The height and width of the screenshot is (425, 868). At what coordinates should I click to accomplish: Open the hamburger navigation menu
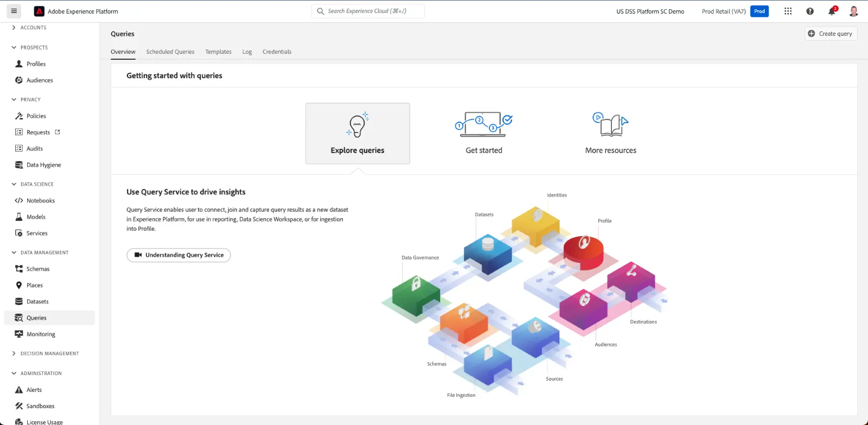14,11
